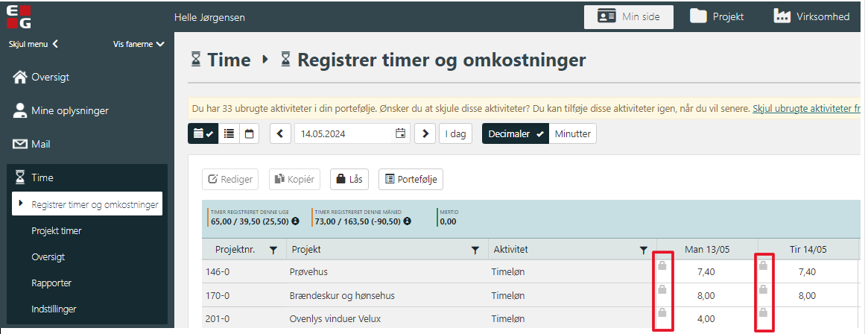Switch to the list view icon

[229, 134]
